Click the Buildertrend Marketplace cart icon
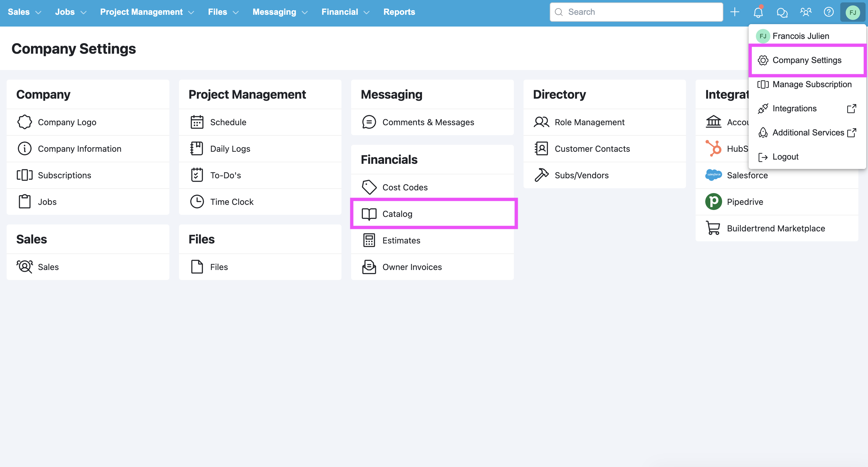The height and width of the screenshot is (467, 868). [713, 228]
